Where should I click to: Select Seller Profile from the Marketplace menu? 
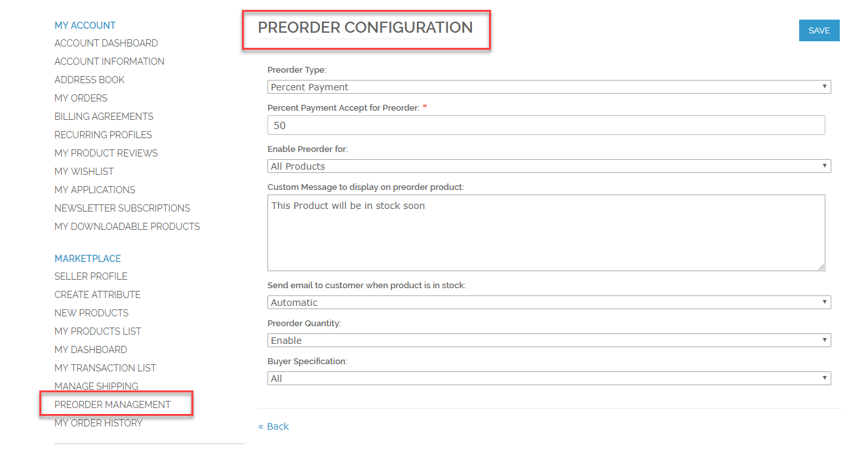(90, 276)
